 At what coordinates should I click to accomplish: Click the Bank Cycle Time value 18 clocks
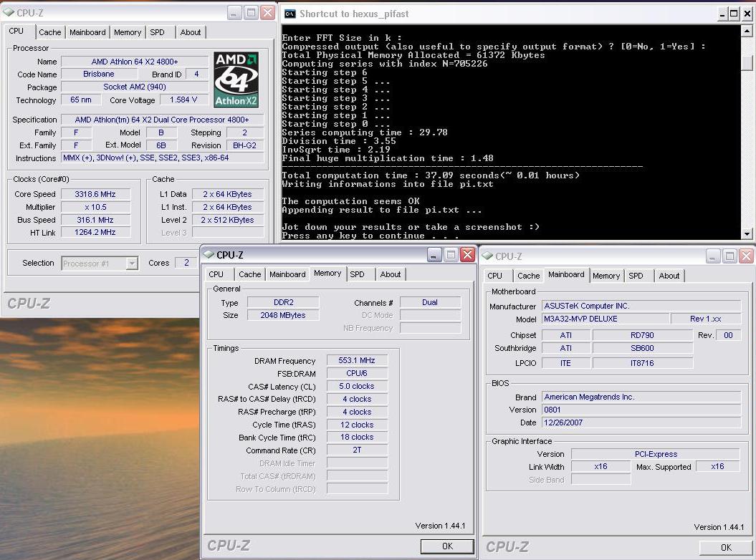(x=357, y=437)
